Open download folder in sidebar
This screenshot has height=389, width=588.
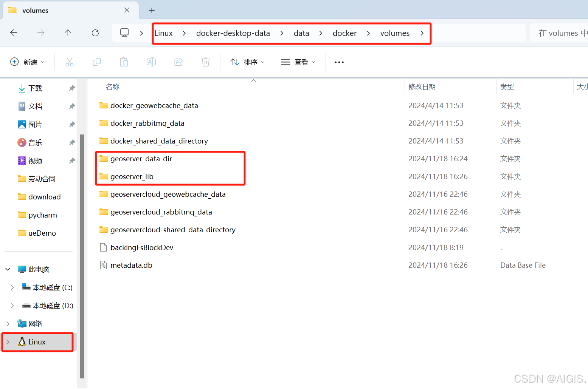pos(39,197)
